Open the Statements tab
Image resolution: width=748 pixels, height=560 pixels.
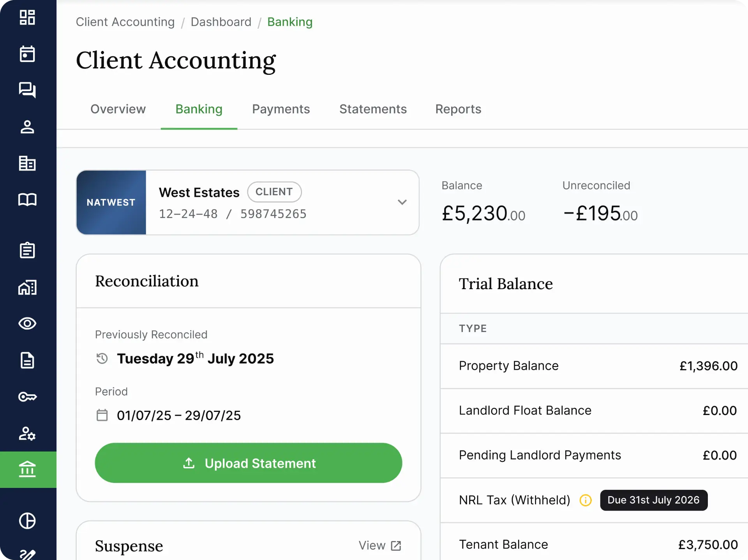click(373, 109)
